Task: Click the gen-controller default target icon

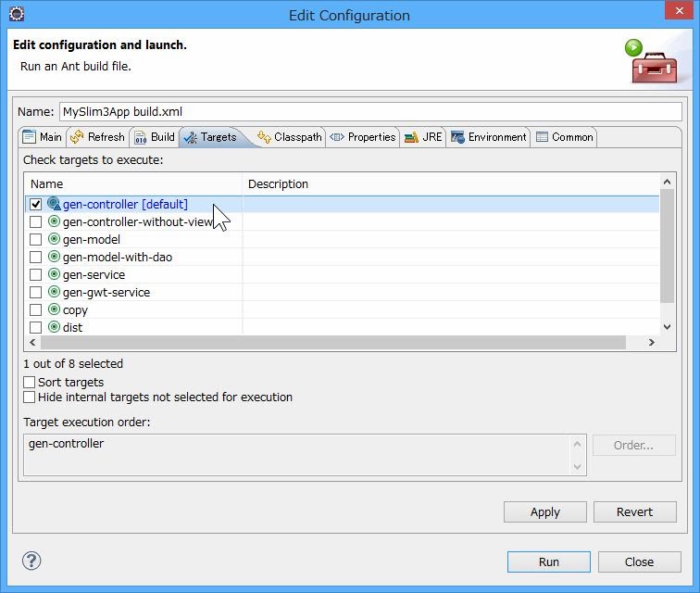Action: click(x=54, y=204)
